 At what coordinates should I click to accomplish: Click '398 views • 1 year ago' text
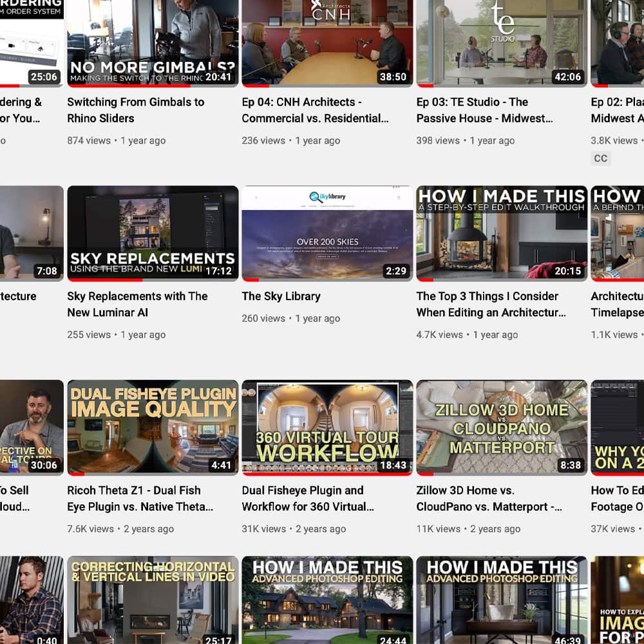tap(466, 140)
